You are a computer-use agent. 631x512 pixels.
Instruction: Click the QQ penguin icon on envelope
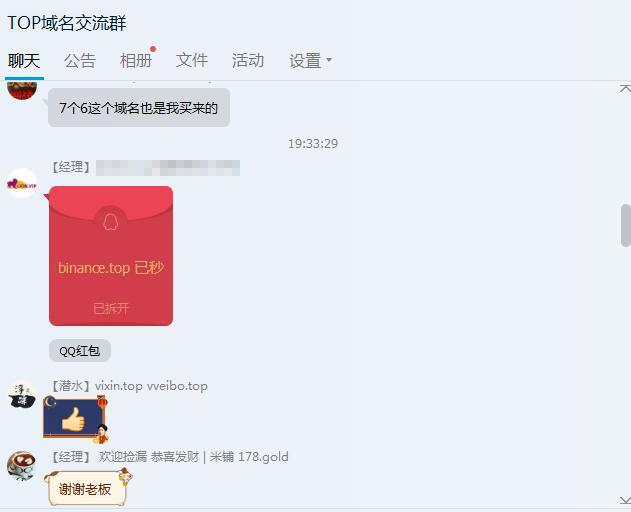click(111, 222)
